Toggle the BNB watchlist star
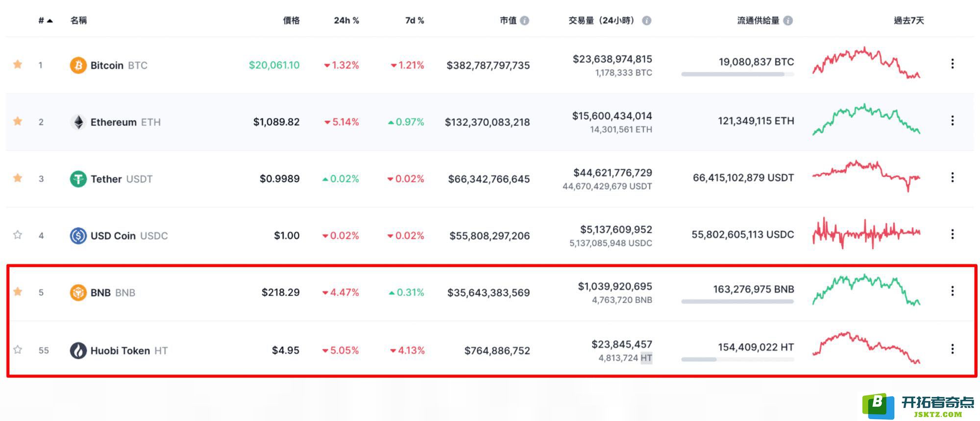980x421 pixels. (18, 292)
